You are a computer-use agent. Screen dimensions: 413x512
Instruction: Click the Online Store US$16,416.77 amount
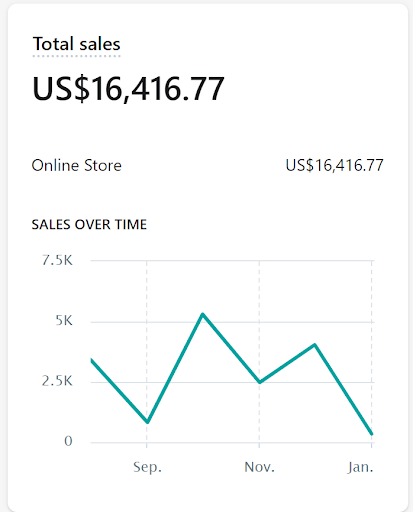[334, 165]
